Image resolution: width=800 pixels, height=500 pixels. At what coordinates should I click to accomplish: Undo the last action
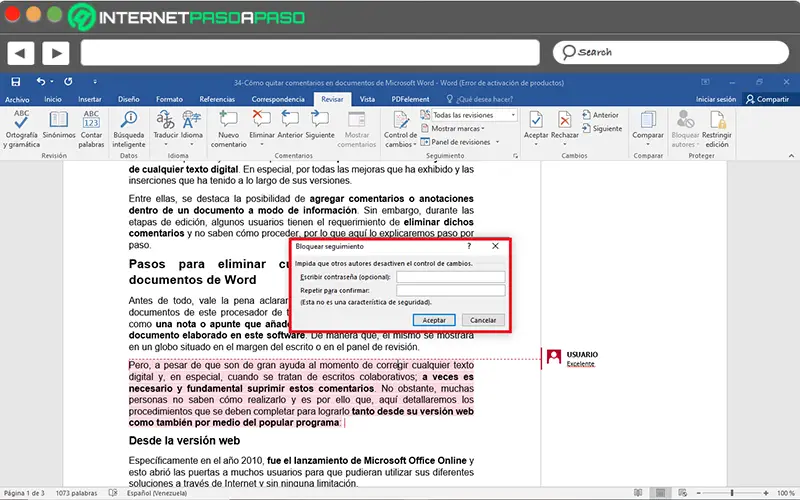click(41, 81)
